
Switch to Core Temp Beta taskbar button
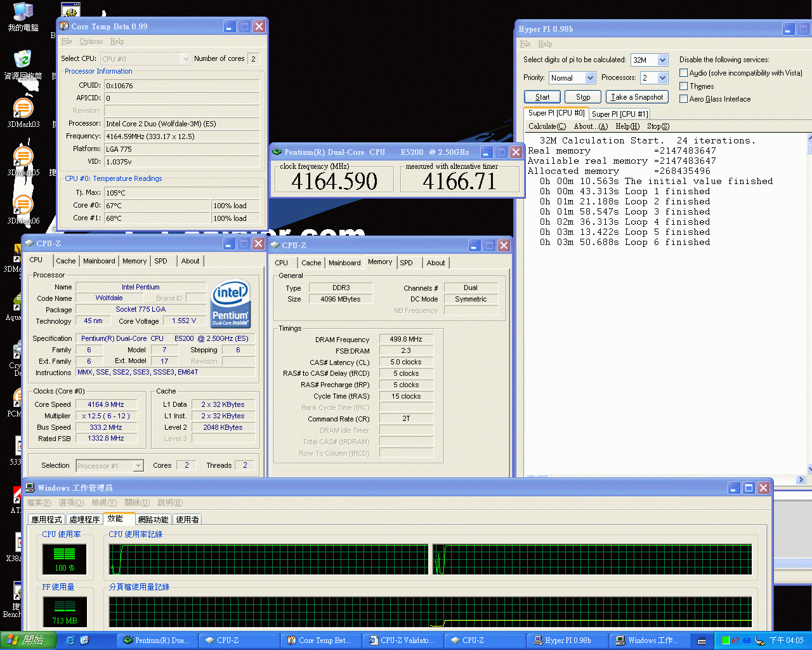(x=320, y=640)
